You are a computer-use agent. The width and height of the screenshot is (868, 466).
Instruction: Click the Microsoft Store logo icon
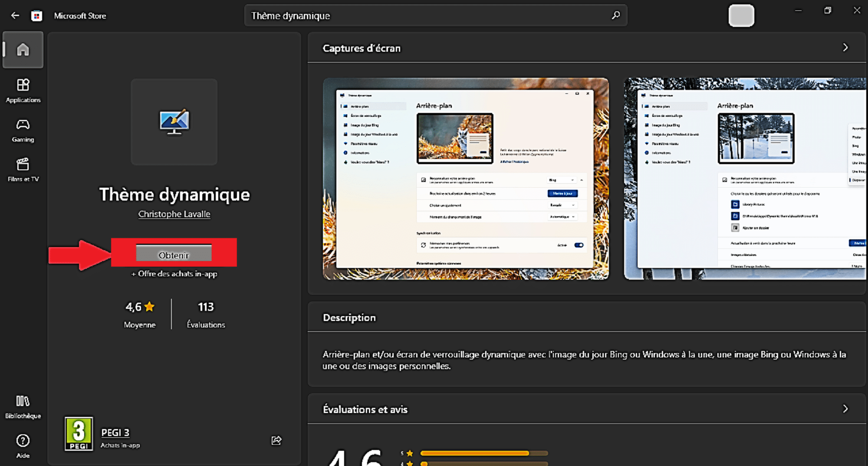pos(37,16)
